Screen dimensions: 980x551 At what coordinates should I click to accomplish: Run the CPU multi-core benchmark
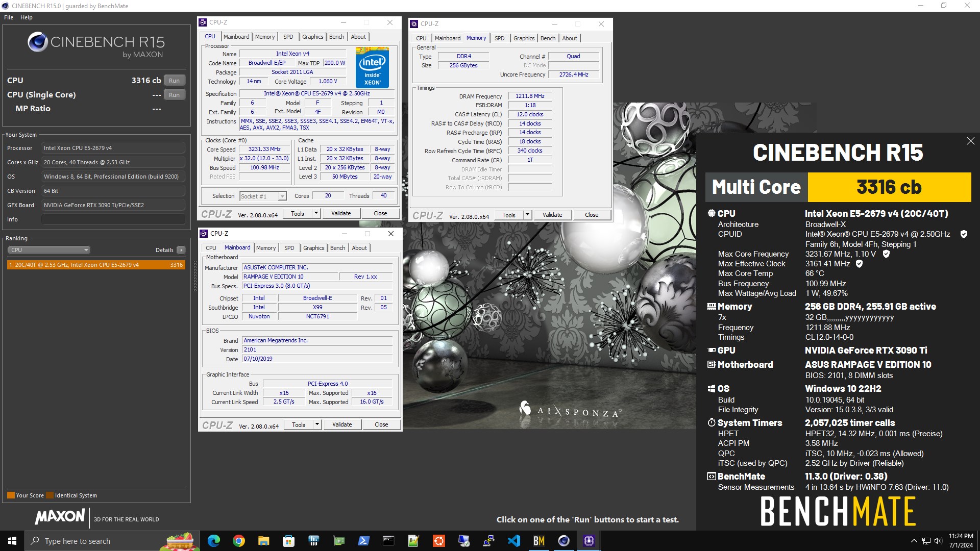[x=174, y=81]
